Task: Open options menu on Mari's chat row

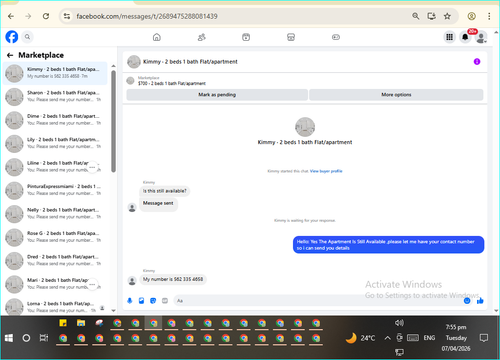Action: coord(92,284)
